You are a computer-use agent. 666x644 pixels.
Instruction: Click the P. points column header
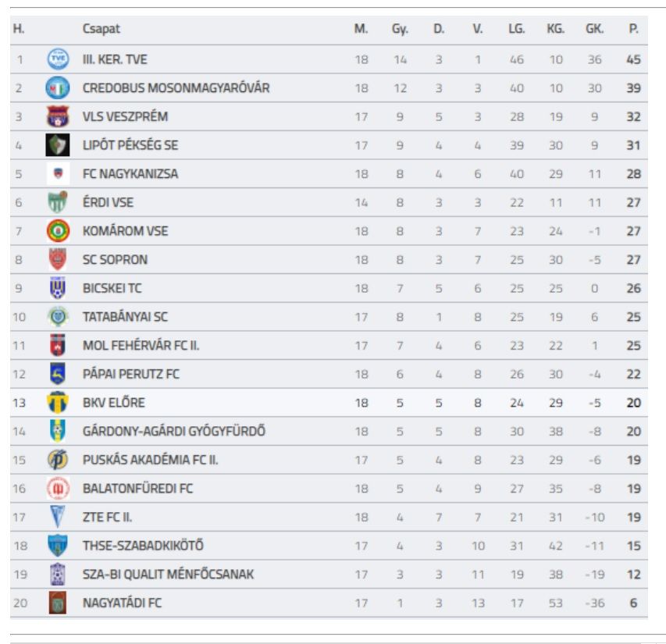[x=633, y=29]
